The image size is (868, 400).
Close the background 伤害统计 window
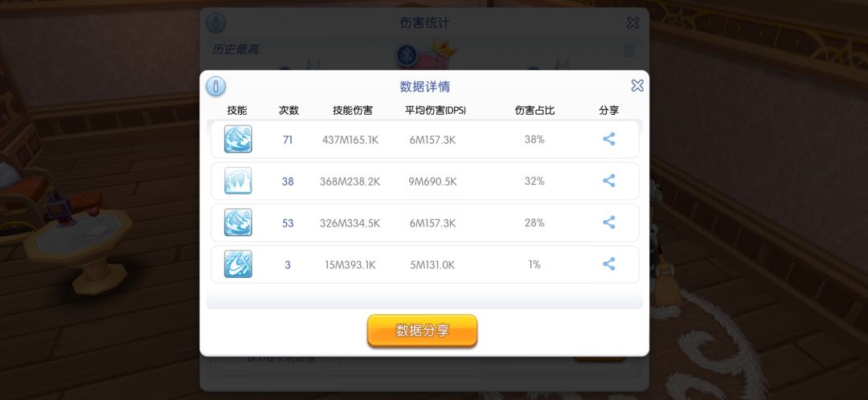click(633, 22)
